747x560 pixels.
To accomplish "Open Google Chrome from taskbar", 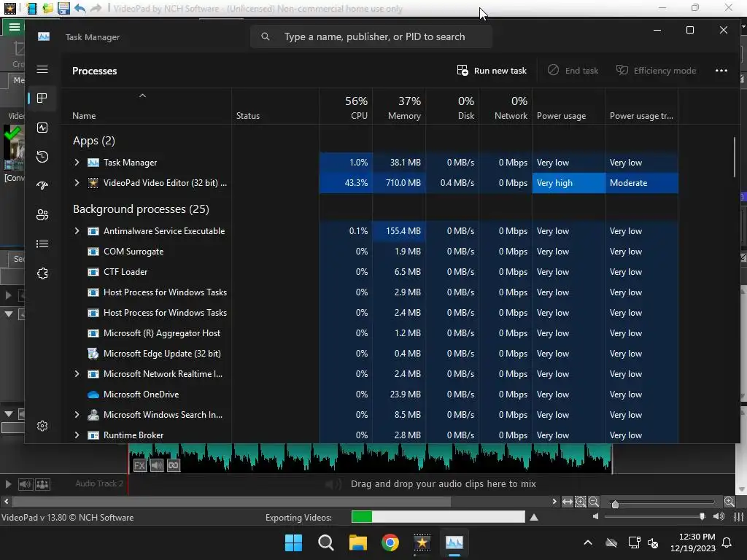I will [390, 542].
